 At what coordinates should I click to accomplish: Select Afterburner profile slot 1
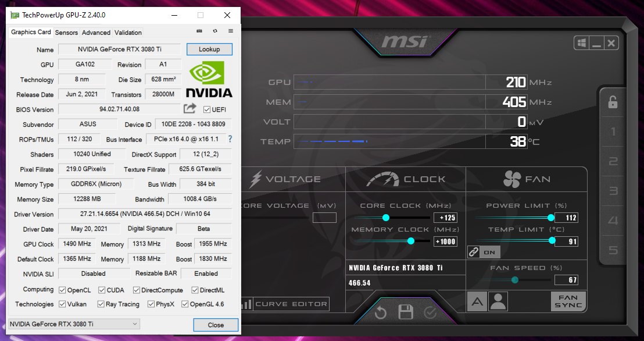(613, 132)
